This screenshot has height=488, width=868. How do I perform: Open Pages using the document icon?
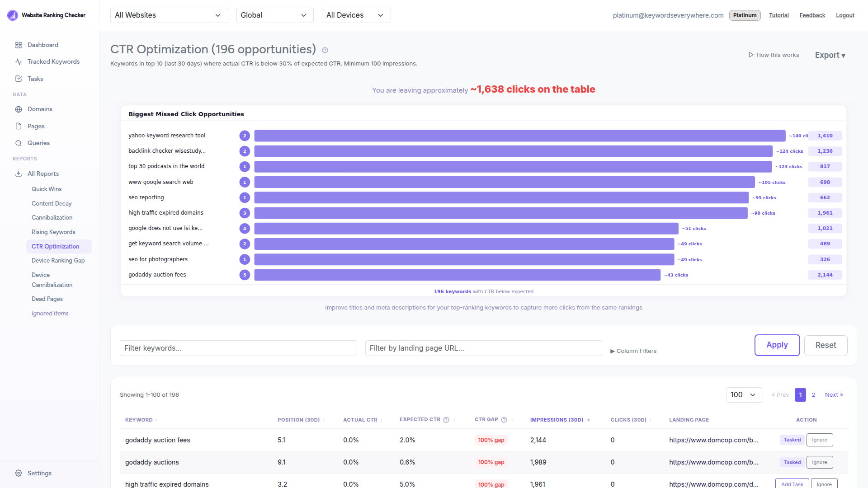tap(19, 126)
